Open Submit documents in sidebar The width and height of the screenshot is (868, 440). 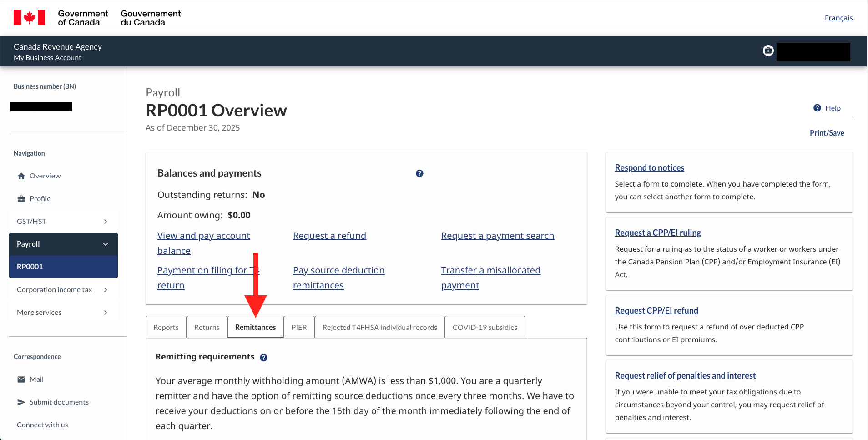[x=59, y=402]
